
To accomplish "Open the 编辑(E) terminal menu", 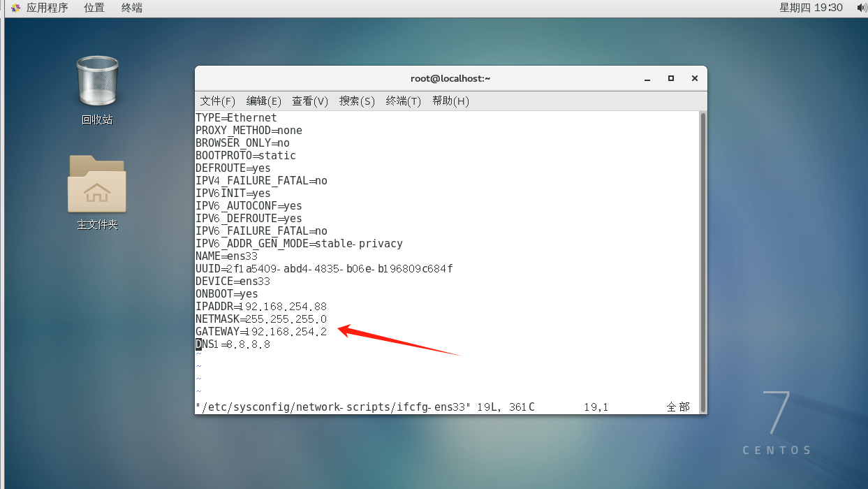I will pyautogui.click(x=263, y=101).
